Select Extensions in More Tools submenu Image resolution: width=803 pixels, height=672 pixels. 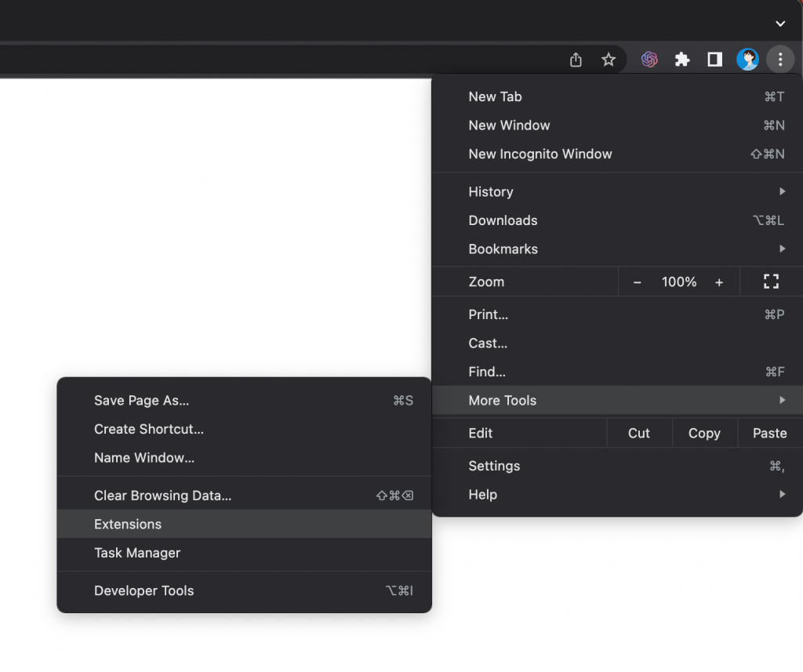128,525
